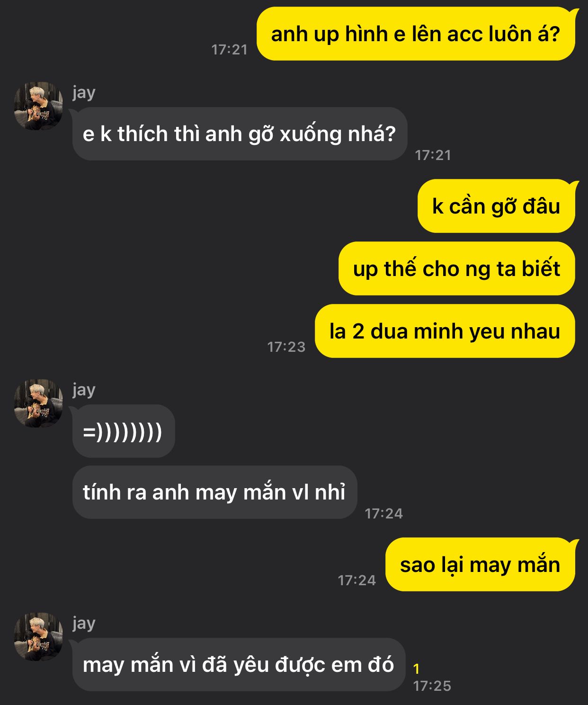Tap the 'sao lại may mắn' yellow bubble
This screenshot has width=588, height=705.
pos(481,565)
